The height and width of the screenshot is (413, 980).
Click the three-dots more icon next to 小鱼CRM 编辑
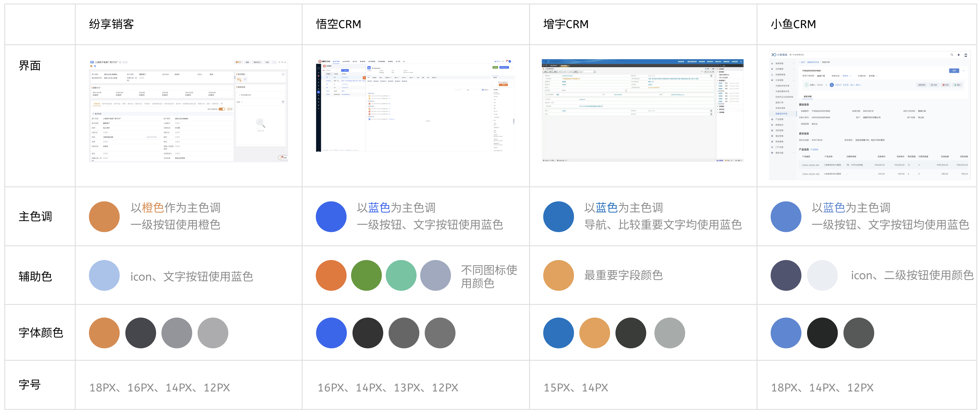pyautogui.click(x=963, y=71)
